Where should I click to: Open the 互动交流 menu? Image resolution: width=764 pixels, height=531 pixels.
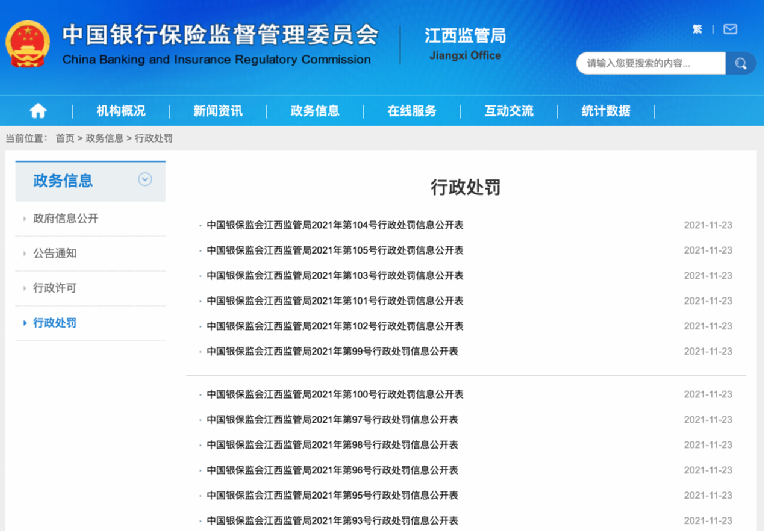coord(509,111)
